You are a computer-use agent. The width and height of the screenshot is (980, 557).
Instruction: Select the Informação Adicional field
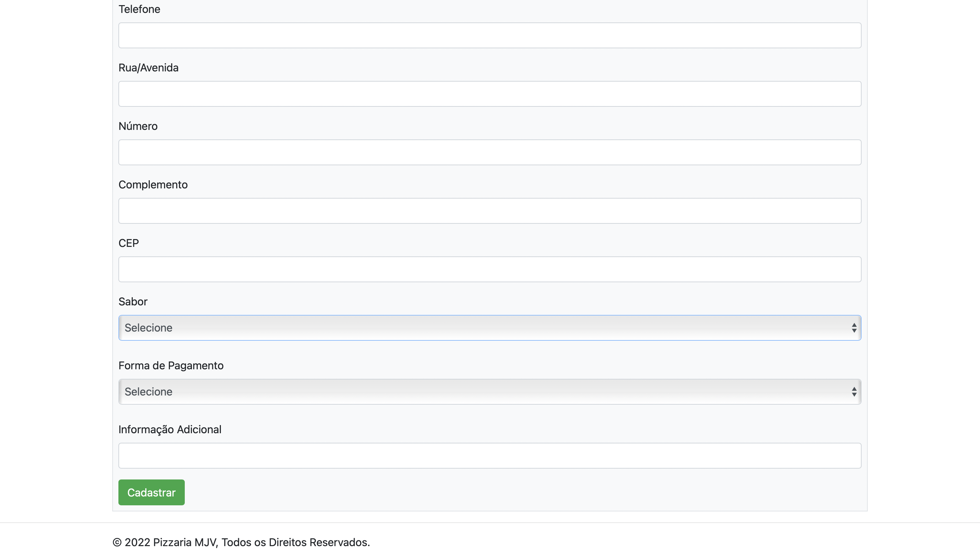490,456
